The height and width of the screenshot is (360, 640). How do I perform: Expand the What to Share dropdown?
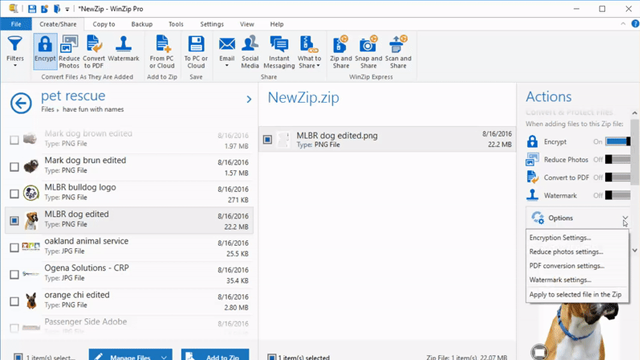pyautogui.click(x=309, y=52)
